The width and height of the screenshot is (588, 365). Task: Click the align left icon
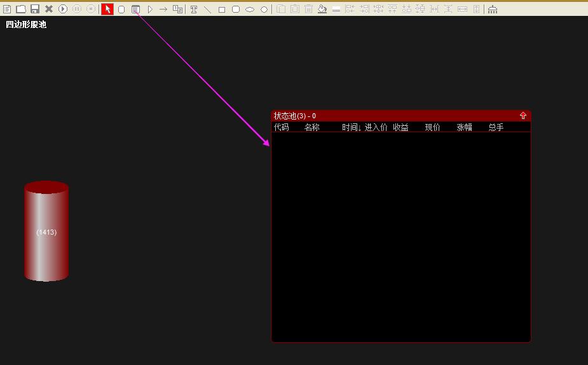tap(350, 10)
